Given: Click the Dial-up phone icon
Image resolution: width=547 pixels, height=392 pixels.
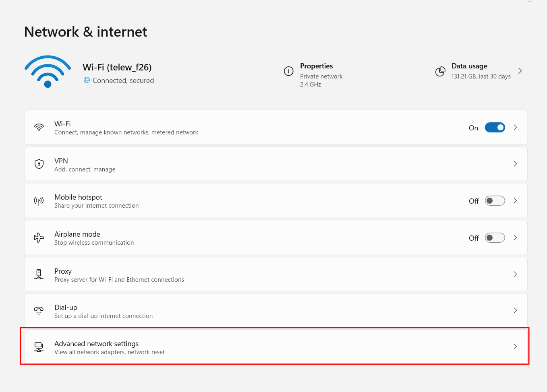Looking at the screenshot, I should tap(39, 310).
